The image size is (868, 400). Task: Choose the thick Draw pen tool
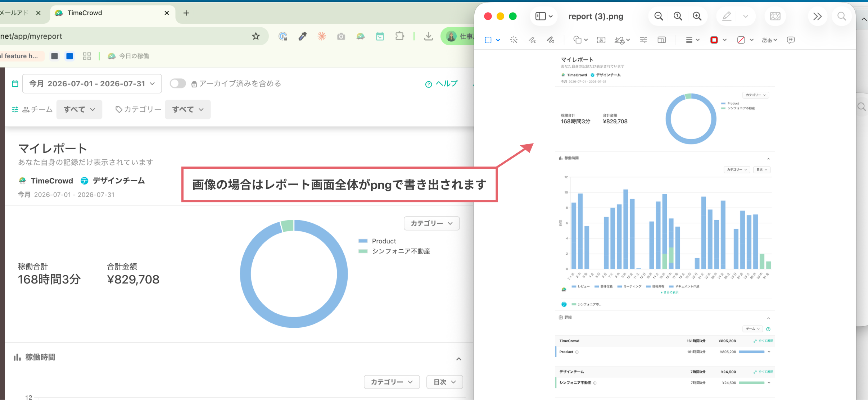click(551, 40)
